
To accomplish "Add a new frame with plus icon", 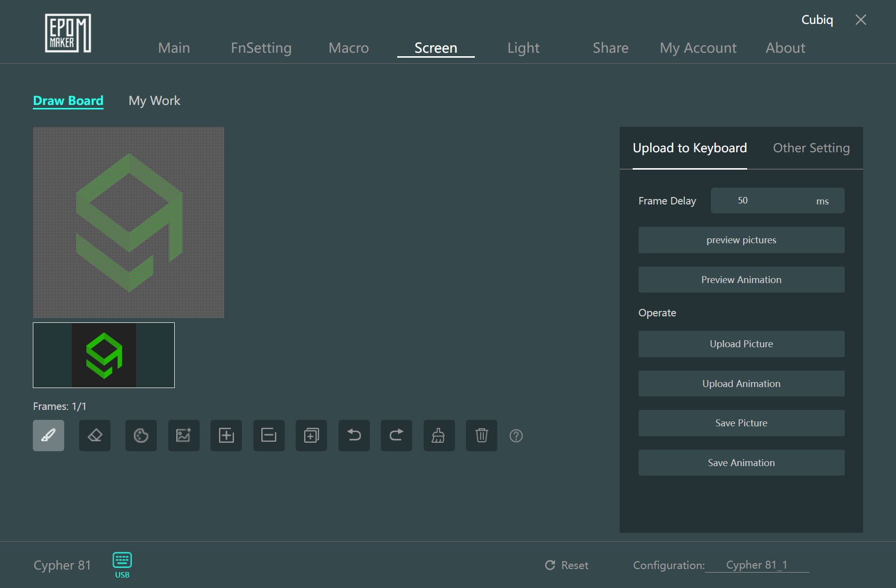I will coord(226,435).
